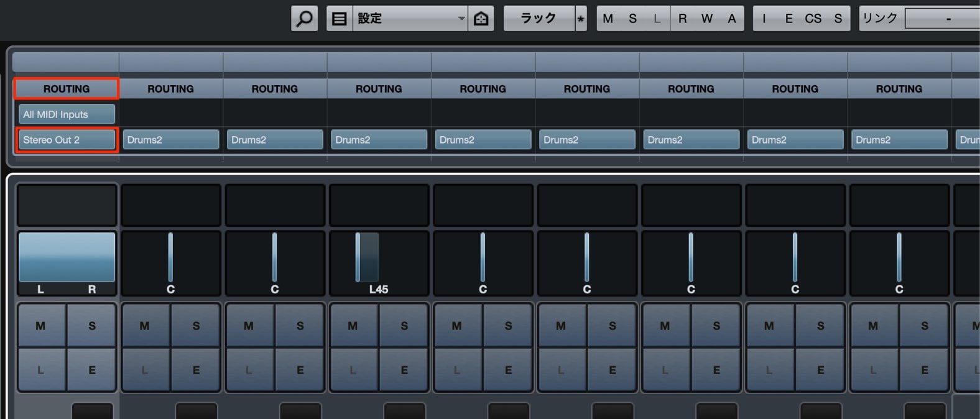Click ROUTING header of third channel
The image size is (980, 419).
275,89
